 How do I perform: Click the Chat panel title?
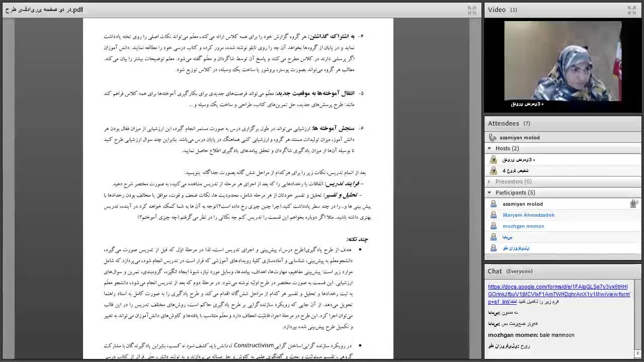tap(495, 271)
